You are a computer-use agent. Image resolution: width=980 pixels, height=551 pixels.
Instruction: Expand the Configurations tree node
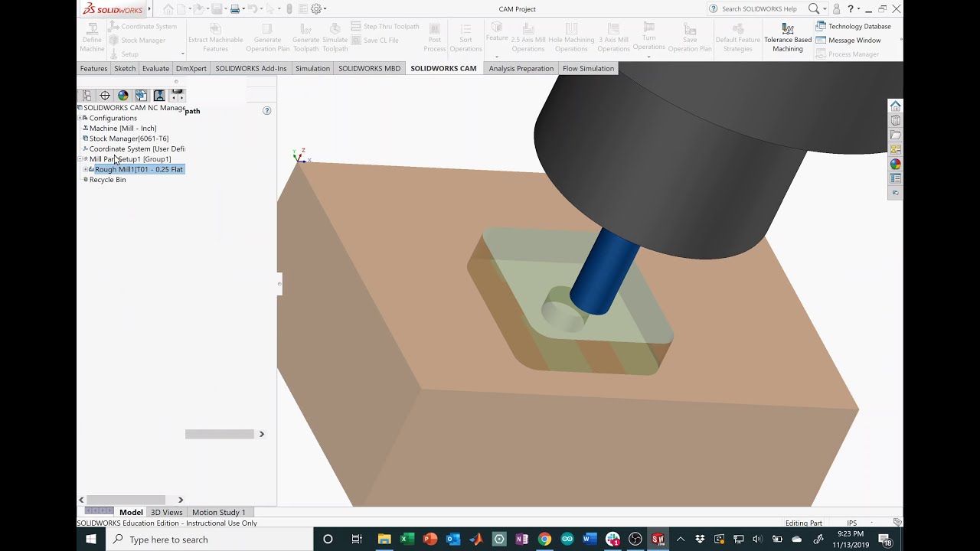click(80, 118)
